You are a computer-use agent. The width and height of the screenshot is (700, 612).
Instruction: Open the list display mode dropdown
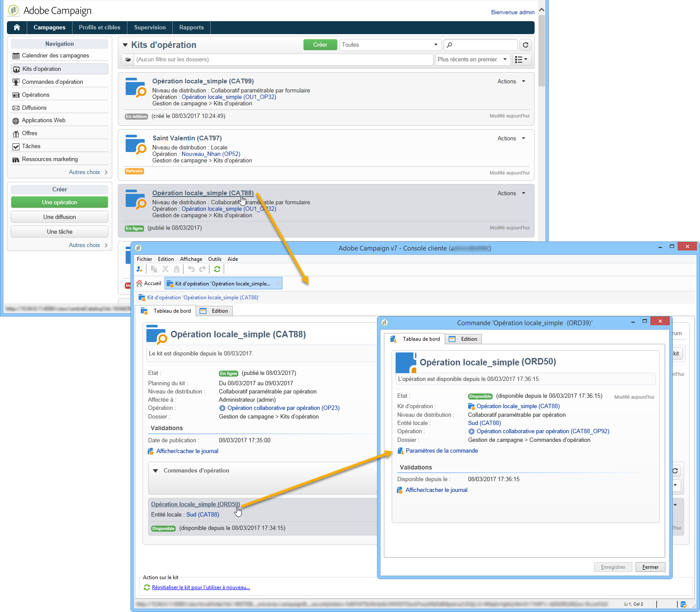click(522, 60)
